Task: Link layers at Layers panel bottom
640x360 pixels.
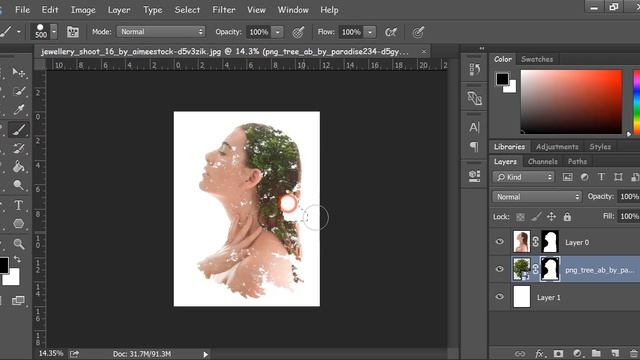Action: click(x=520, y=353)
